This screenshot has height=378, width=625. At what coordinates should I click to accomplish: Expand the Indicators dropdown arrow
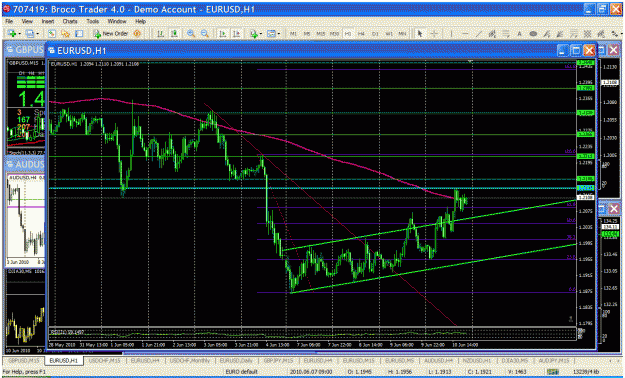(261, 34)
